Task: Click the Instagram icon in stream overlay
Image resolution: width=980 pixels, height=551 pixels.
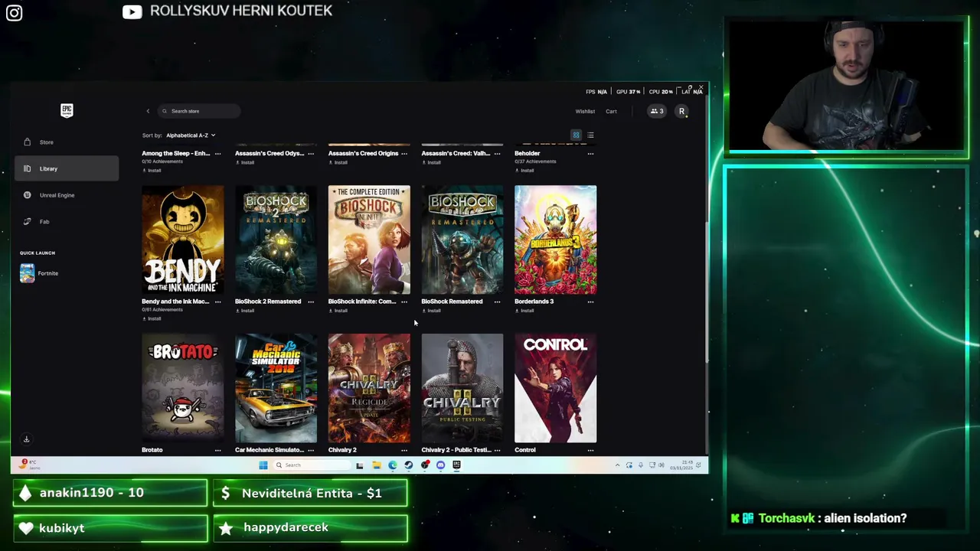Action: pos(14,12)
